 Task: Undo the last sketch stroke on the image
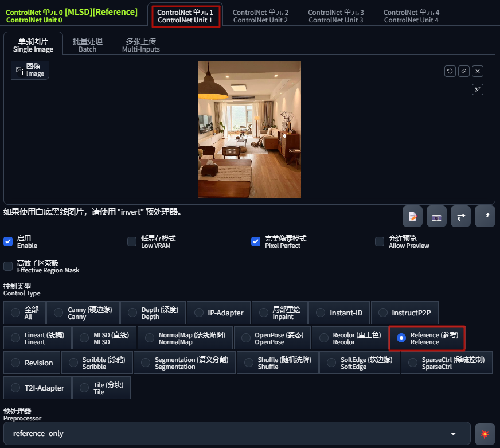450,71
